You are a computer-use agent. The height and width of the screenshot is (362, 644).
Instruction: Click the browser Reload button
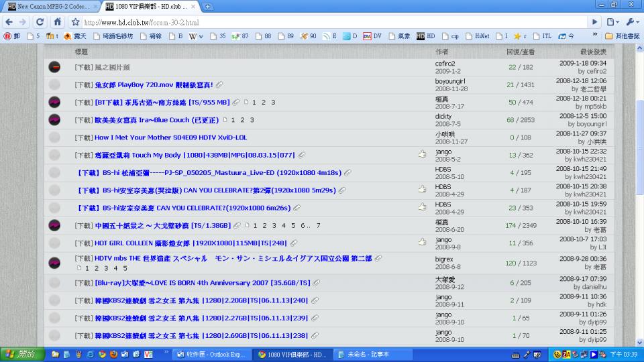pyautogui.click(x=40, y=21)
